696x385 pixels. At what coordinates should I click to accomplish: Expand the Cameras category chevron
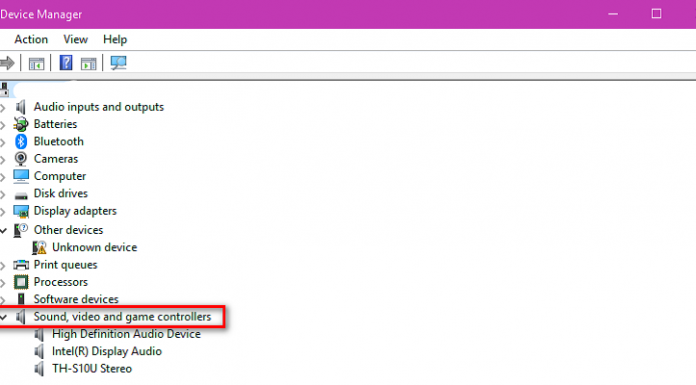pyautogui.click(x=3, y=159)
